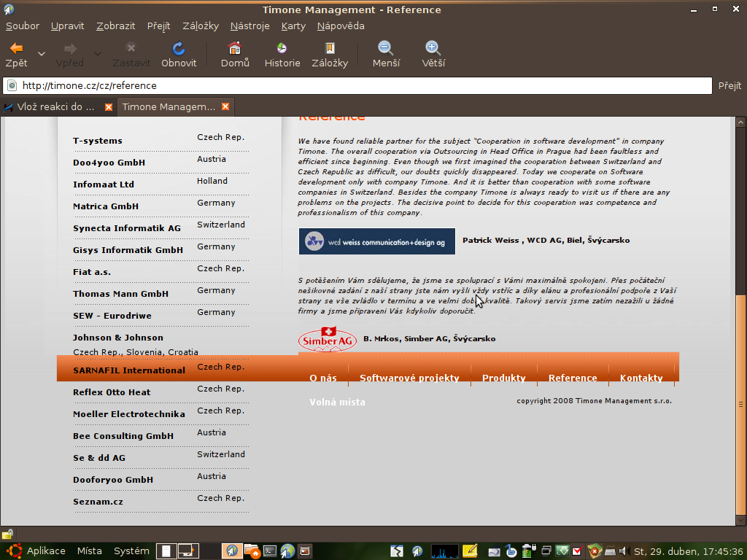Click the red check mail tray icon

(577, 551)
